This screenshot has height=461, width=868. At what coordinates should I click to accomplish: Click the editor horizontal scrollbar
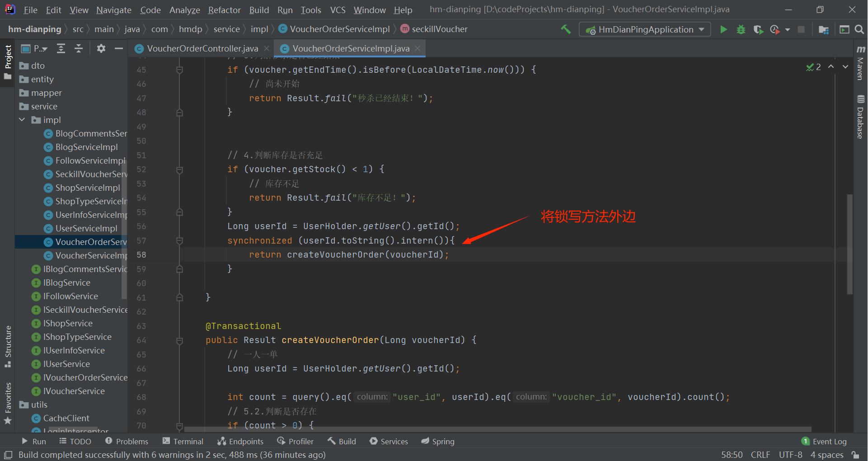[497, 429]
